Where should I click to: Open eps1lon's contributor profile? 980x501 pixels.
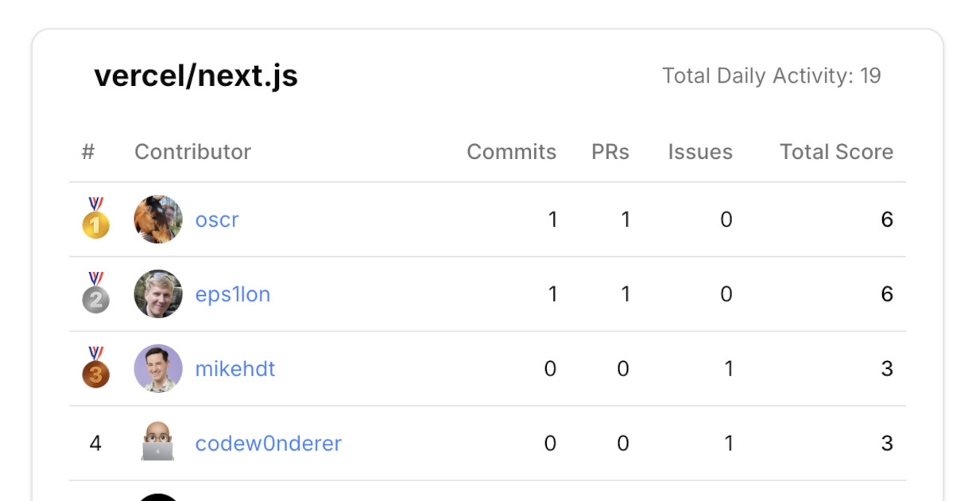pyautogui.click(x=234, y=294)
